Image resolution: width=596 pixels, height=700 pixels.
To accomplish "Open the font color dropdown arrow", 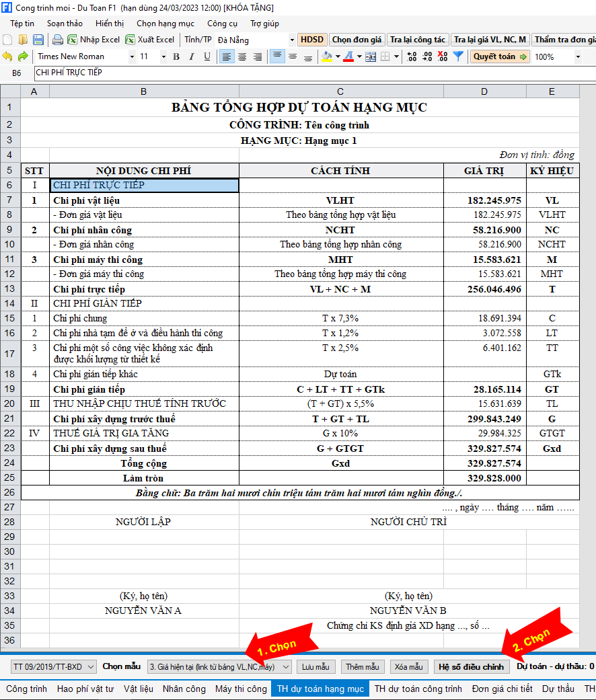I will pos(359,56).
